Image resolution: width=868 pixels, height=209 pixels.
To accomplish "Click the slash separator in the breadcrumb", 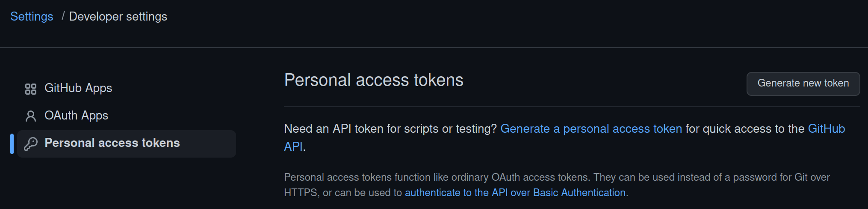I will (x=63, y=16).
